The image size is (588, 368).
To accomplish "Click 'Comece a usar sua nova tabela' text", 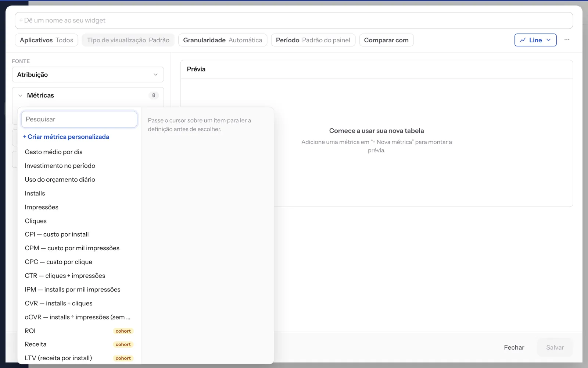I will coord(377,131).
